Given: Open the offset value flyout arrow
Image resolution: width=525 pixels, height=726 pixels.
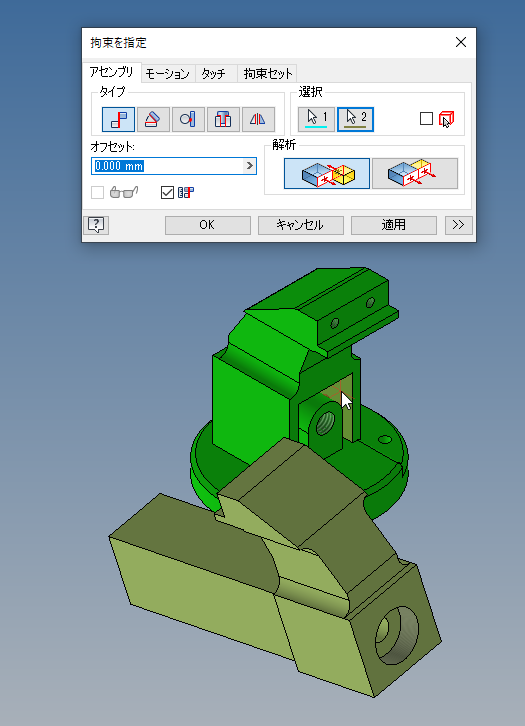Looking at the screenshot, I should coord(250,166).
